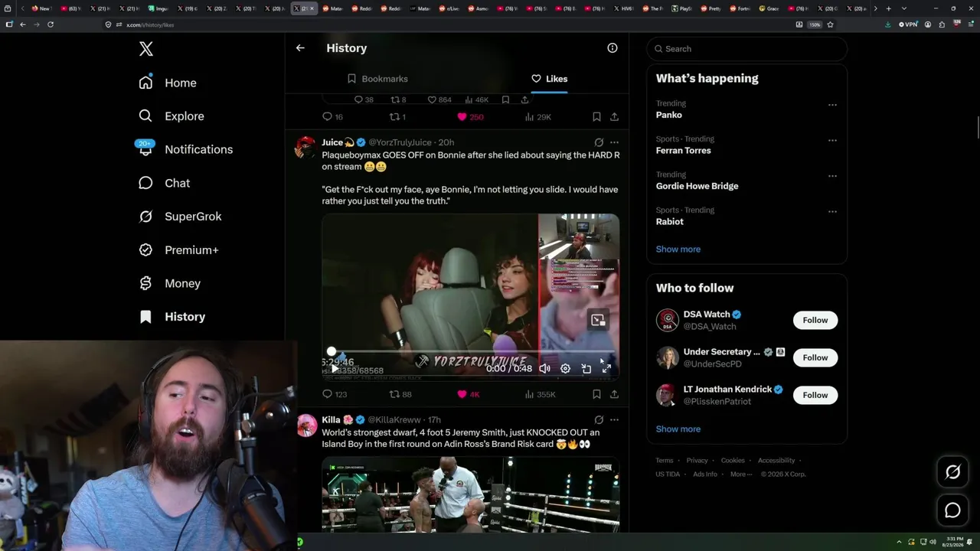
Task: Repost the post with 1 repost
Action: (x=398, y=117)
